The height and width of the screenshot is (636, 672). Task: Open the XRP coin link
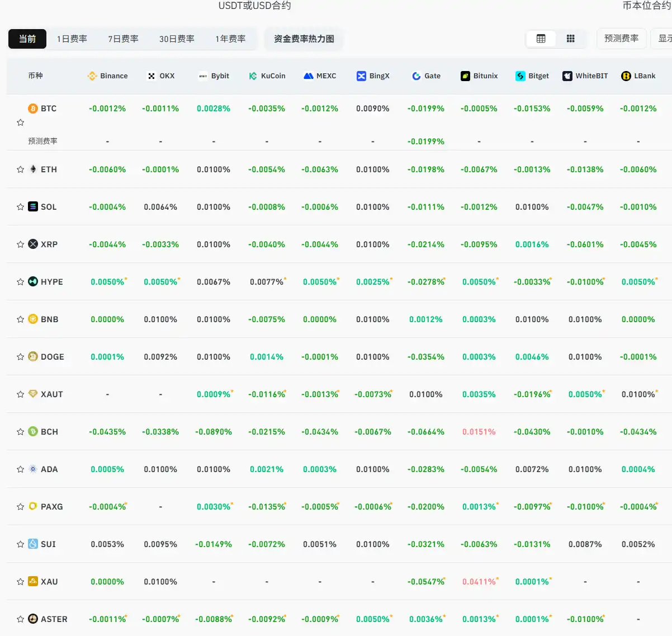49,244
